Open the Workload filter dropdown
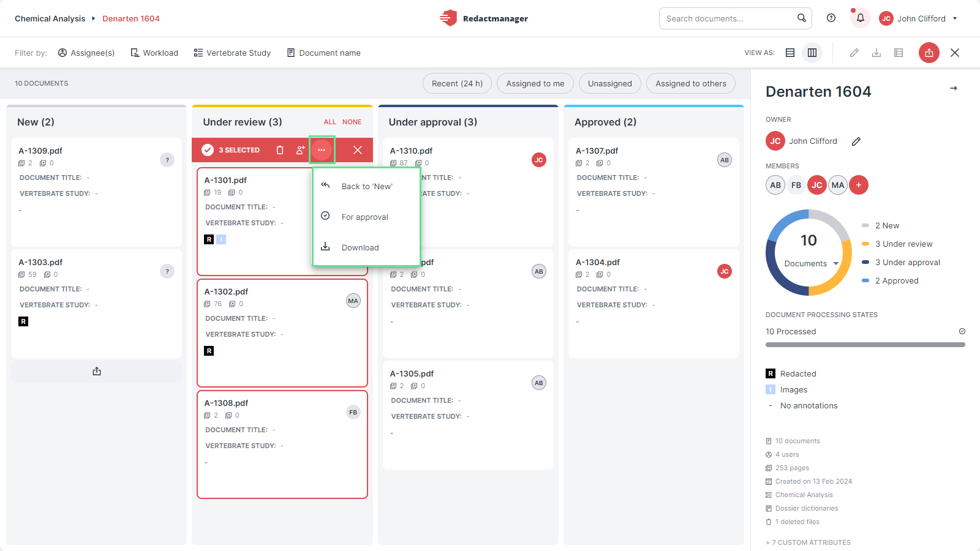980x551 pixels. point(154,53)
